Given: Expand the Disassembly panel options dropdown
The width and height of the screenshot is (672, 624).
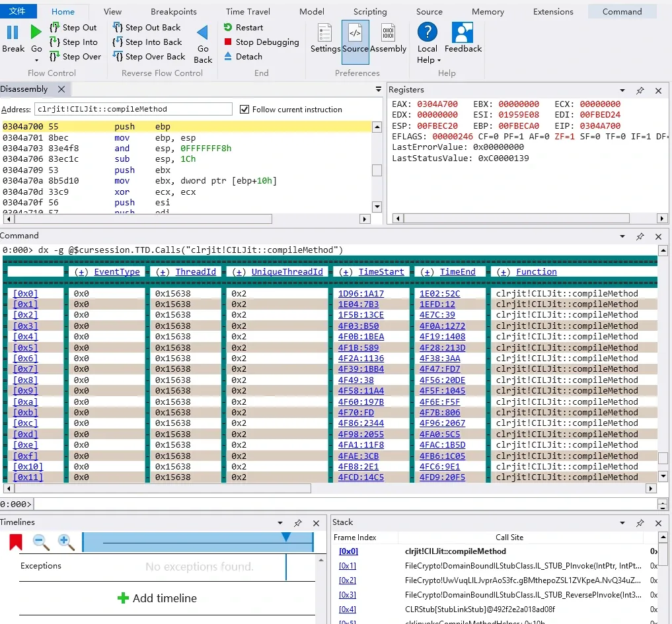Looking at the screenshot, I should tap(378, 89).
